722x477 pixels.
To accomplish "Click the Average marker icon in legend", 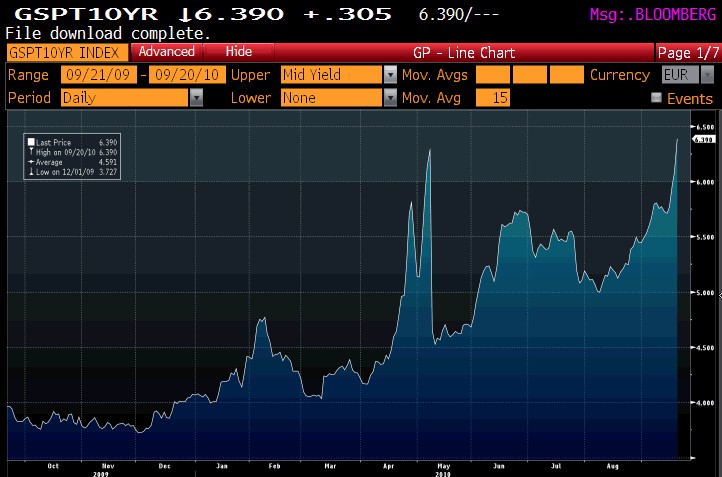I will tap(31, 159).
